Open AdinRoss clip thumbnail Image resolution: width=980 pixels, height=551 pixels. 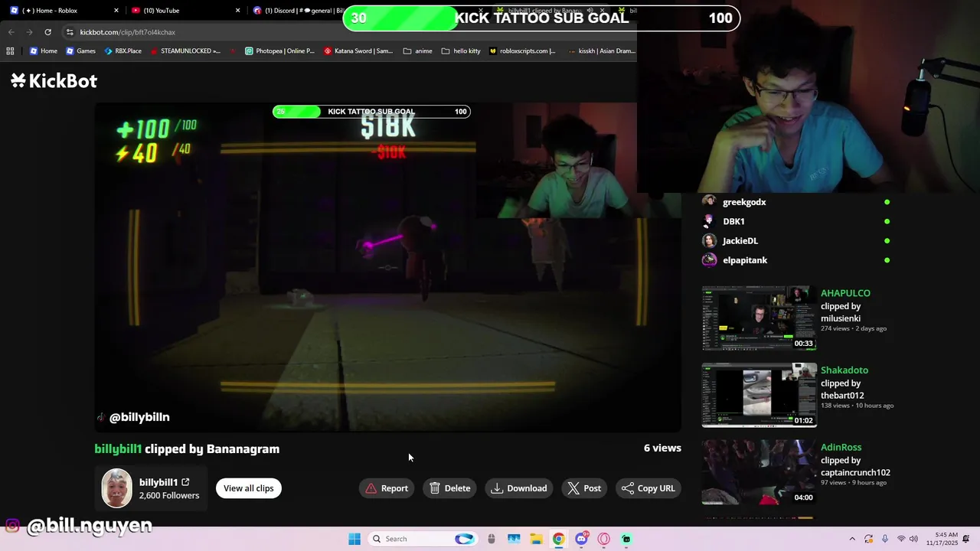(759, 472)
